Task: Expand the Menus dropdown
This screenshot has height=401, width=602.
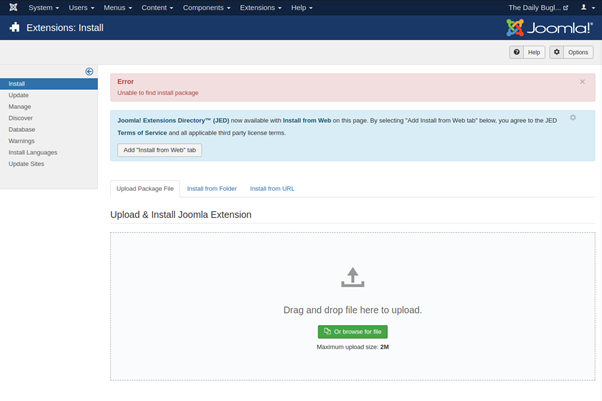Action: [117, 8]
